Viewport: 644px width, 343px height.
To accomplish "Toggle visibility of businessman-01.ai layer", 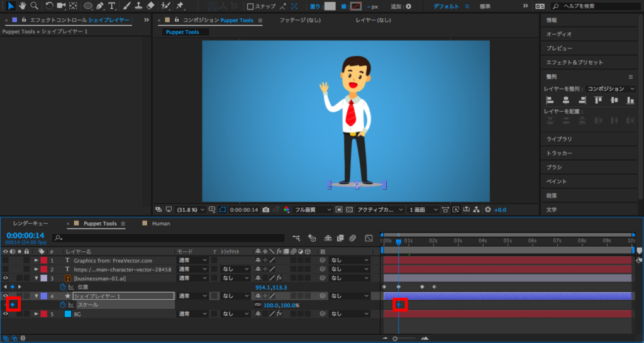I will pos(6,278).
